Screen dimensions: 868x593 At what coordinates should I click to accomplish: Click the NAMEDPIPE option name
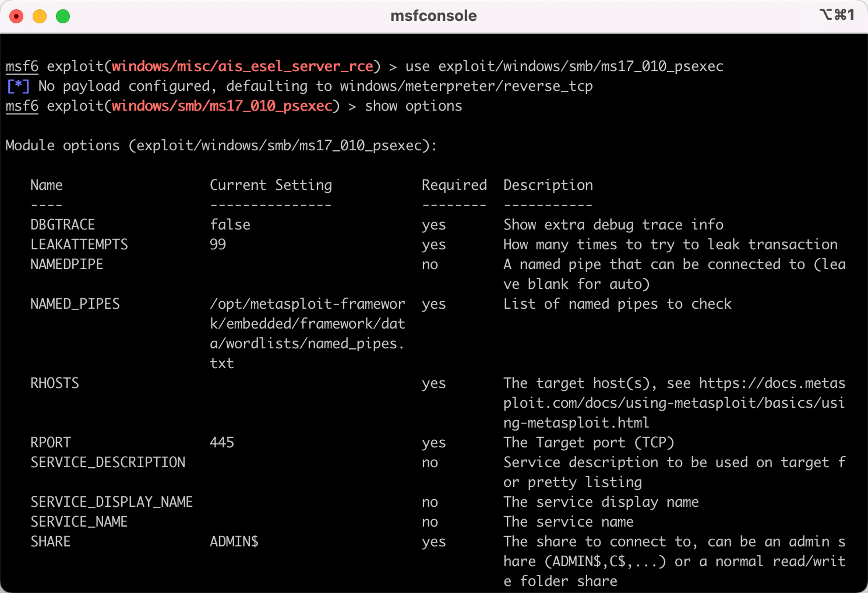(67, 264)
